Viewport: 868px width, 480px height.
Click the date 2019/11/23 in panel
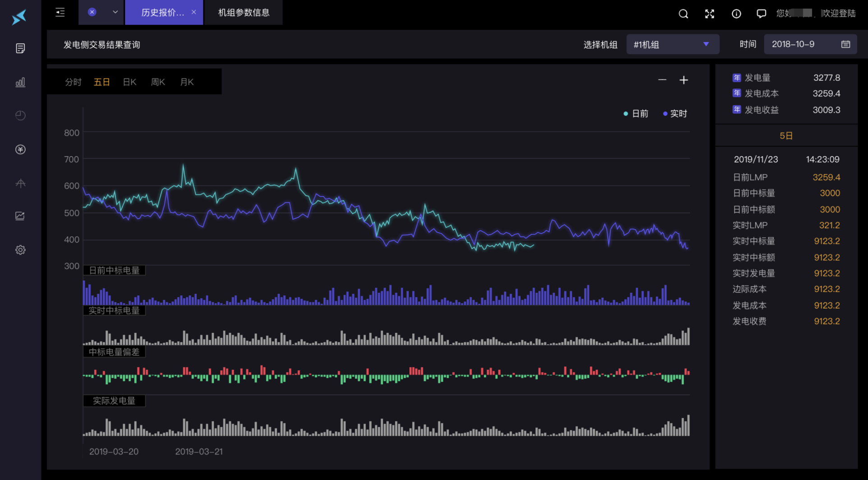756,159
